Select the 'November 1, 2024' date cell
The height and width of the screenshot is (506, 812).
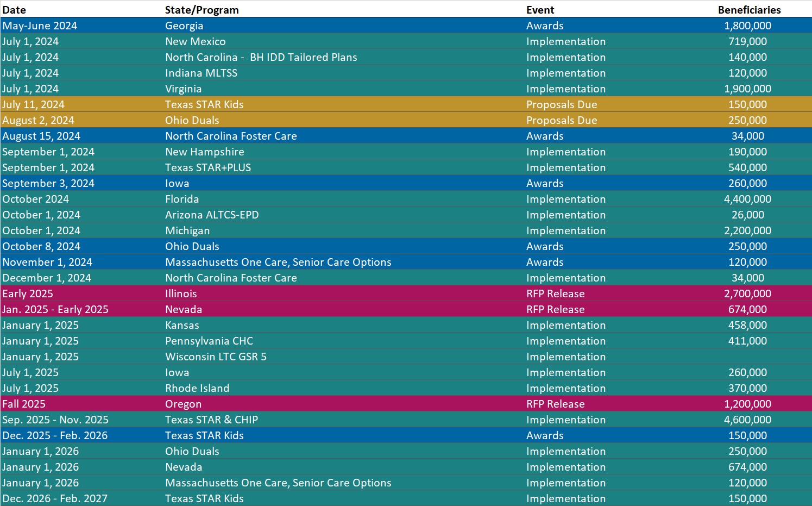pyautogui.click(x=47, y=262)
